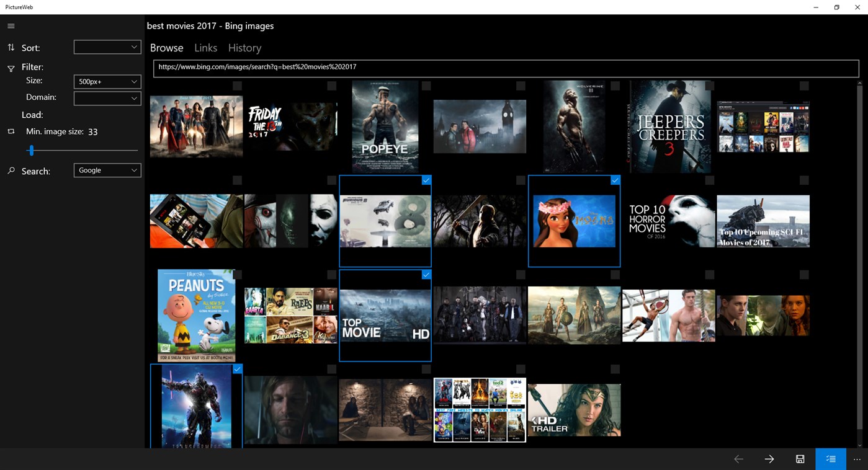Open the group of armed characters image

tap(480, 316)
